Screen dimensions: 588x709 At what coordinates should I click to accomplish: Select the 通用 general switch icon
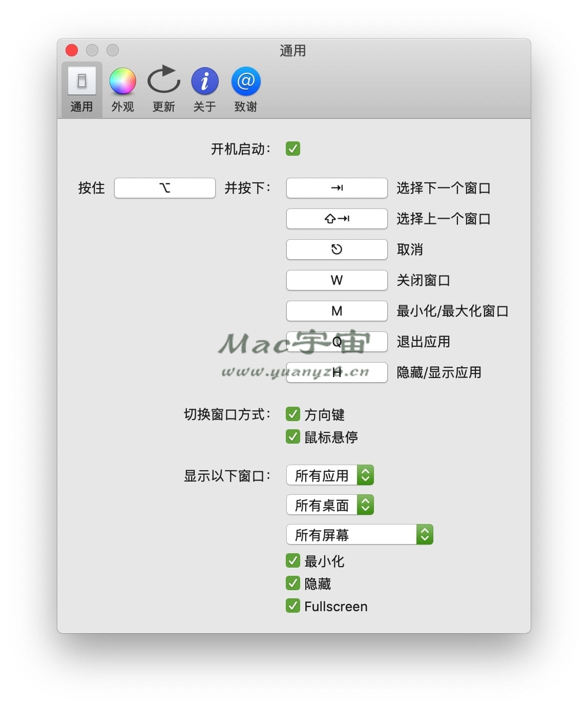(81, 81)
